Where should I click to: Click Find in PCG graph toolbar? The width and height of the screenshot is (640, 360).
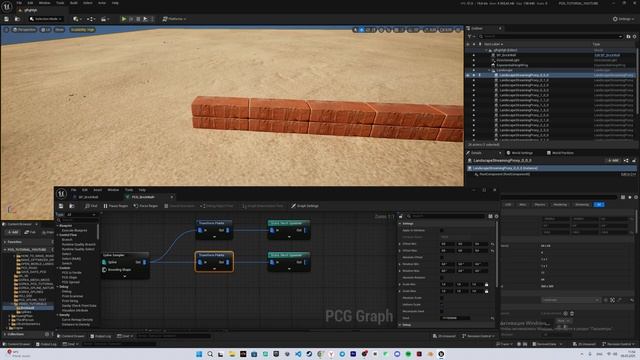coord(91,206)
